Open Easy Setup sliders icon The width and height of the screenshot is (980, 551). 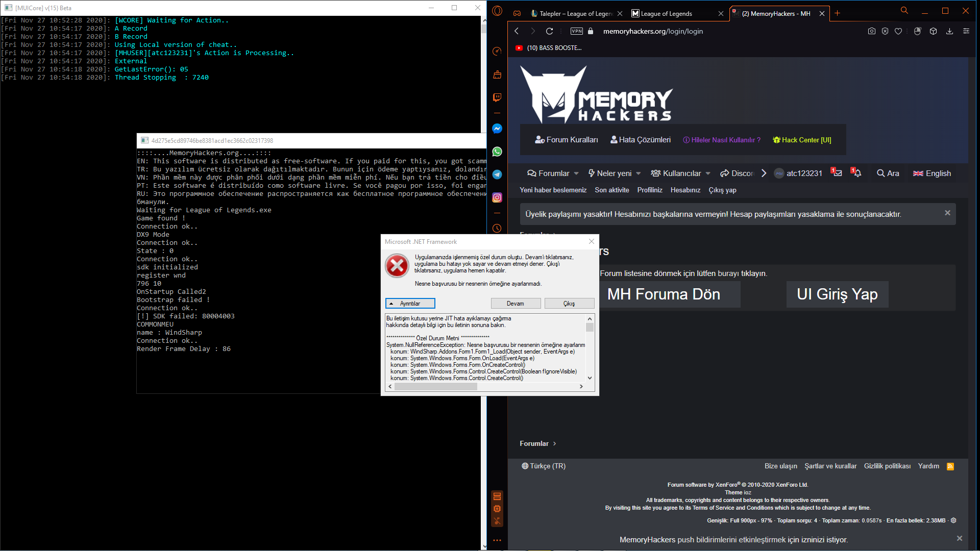click(x=966, y=31)
